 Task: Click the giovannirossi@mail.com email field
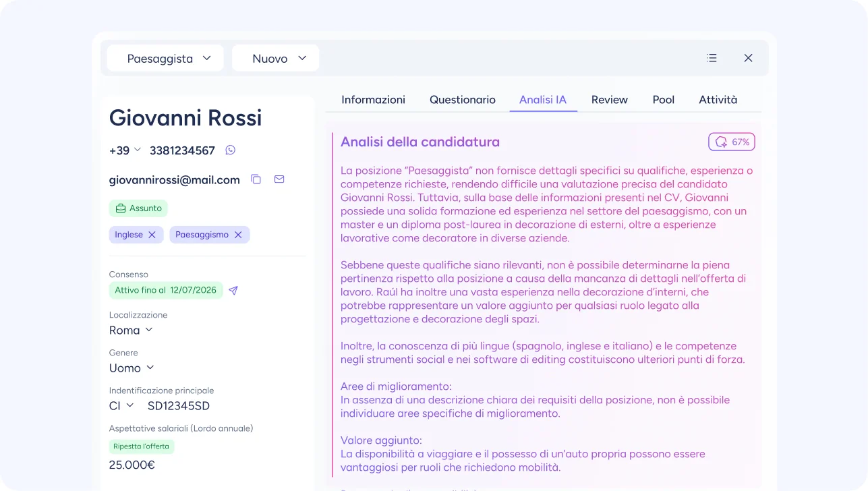(x=175, y=180)
